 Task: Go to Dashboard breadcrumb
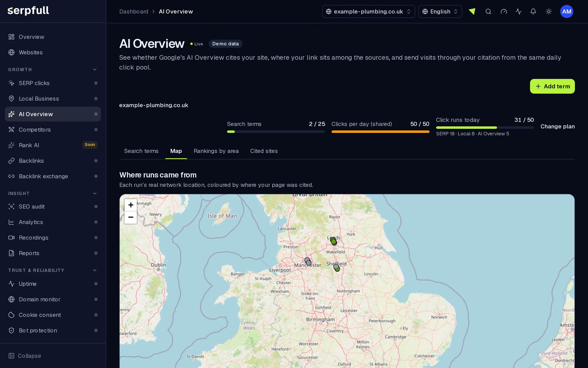[134, 11]
